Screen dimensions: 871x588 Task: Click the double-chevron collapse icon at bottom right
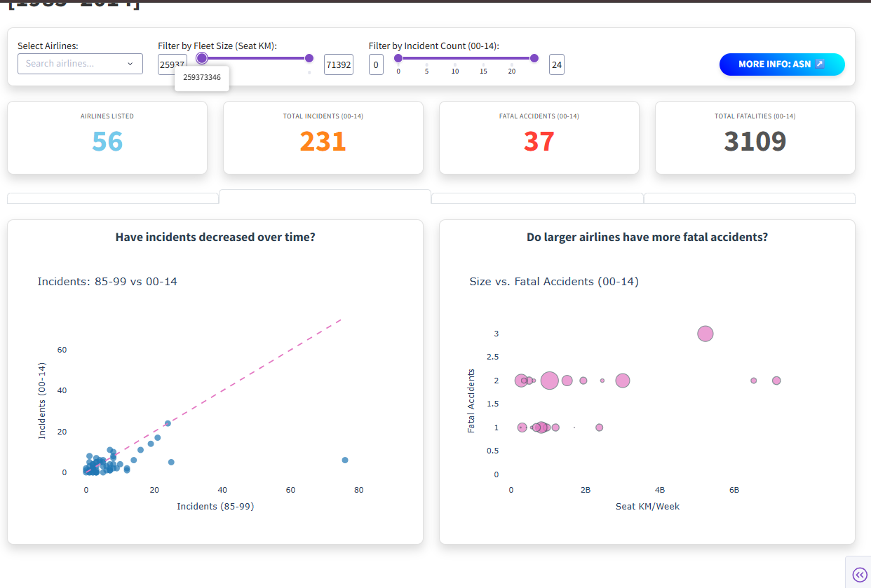coord(859,575)
